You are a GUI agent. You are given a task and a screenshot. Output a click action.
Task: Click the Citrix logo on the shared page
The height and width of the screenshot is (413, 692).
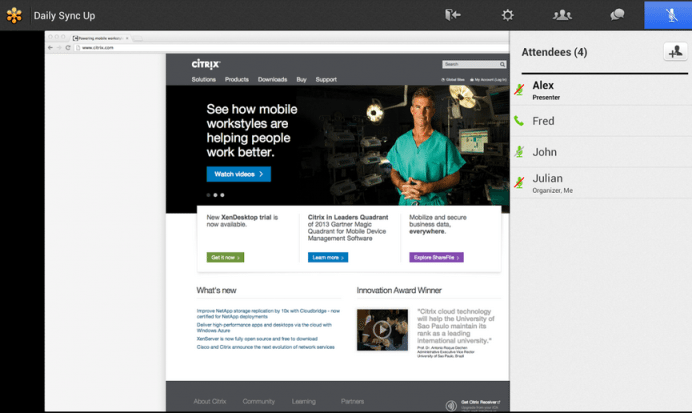[x=206, y=64]
